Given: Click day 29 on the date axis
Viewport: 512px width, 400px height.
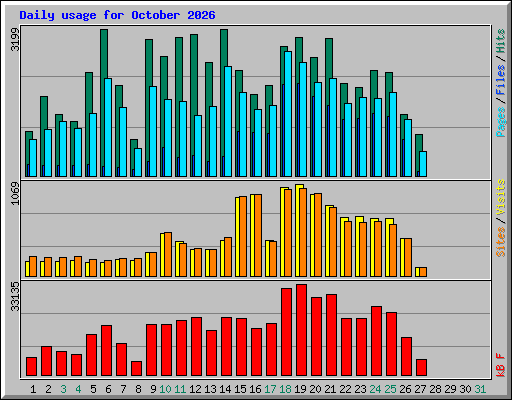Looking at the screenshot, I should pyautogui.click(x=450, y=389).
